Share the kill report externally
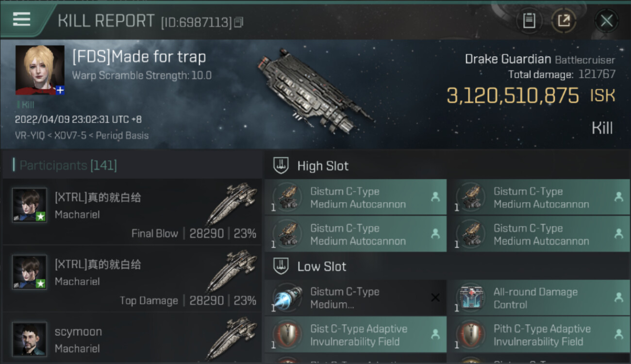Screen dimensions: 631x364 564,21
